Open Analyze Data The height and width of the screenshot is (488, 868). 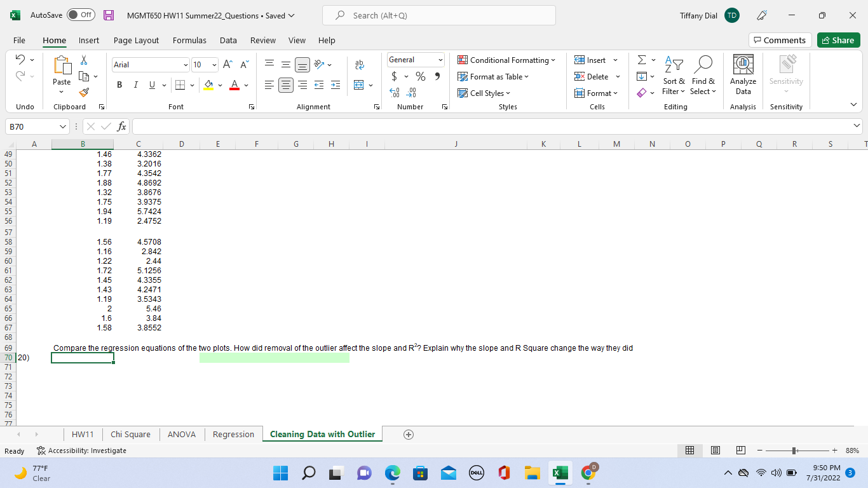(x=743, y=74)
